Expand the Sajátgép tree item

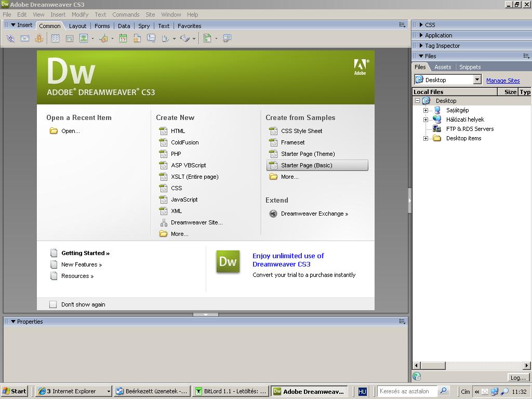(426, 110)
